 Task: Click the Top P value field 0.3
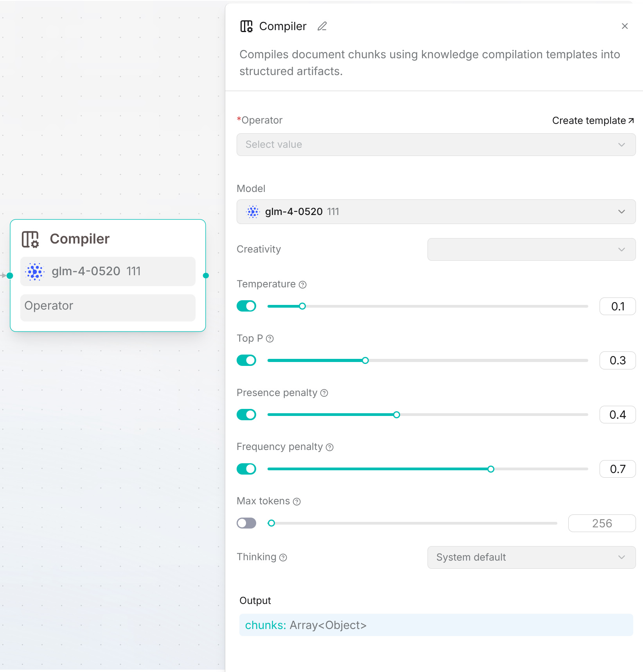click(x=618, y=360)
